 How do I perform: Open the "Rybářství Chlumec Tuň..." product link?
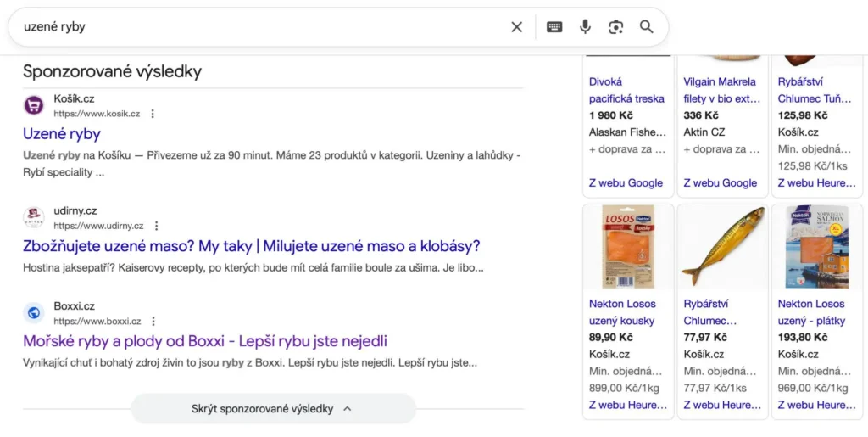815,90
